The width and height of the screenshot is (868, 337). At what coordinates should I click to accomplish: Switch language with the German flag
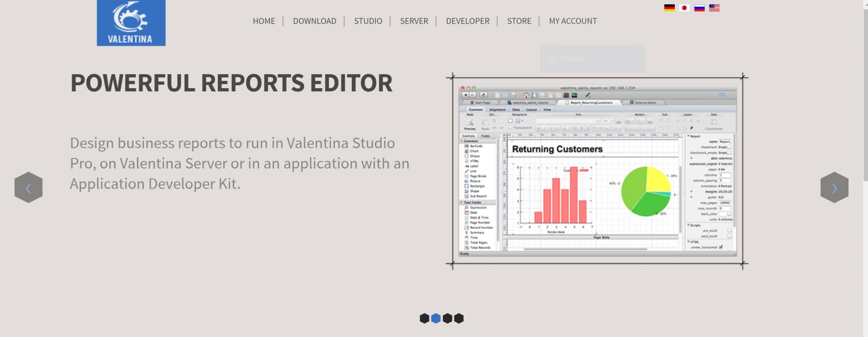pos(669,8)
